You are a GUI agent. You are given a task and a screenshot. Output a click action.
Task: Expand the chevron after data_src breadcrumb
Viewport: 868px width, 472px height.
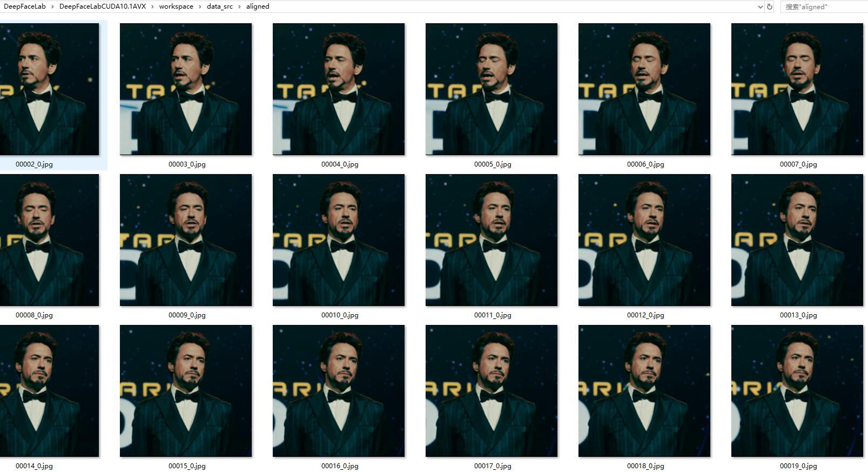[240, 6]
